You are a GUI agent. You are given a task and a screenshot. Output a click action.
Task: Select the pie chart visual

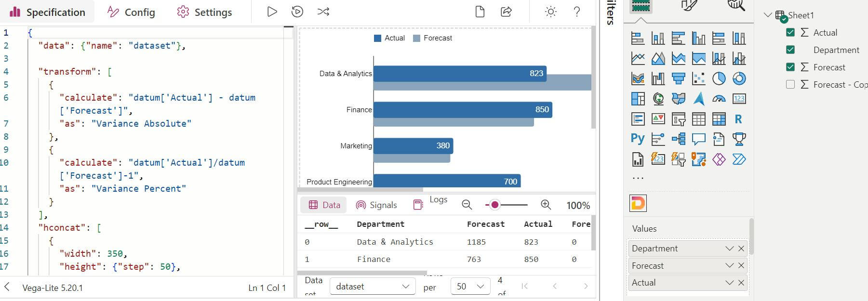pos(719,79)
